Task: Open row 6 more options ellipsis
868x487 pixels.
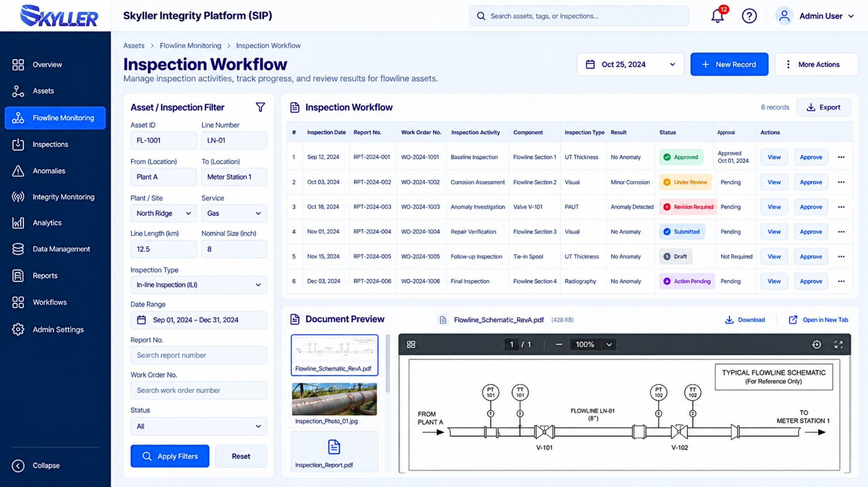Action: (x=841, y=281)
